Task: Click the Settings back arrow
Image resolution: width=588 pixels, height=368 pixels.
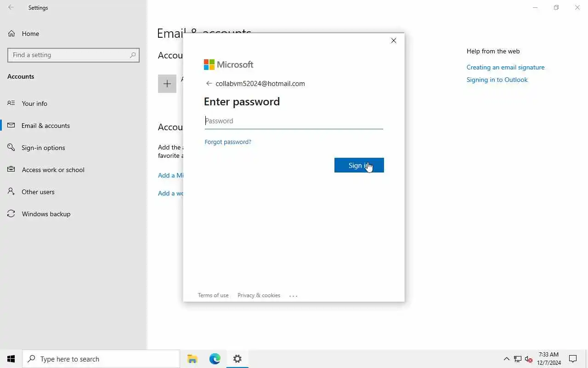Action: coord(11,7)
